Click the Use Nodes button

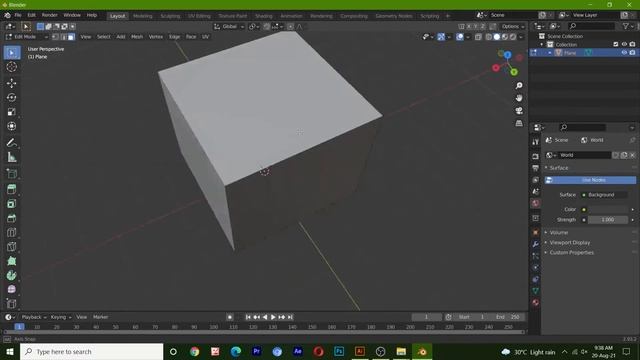click(x=591, y=180)
